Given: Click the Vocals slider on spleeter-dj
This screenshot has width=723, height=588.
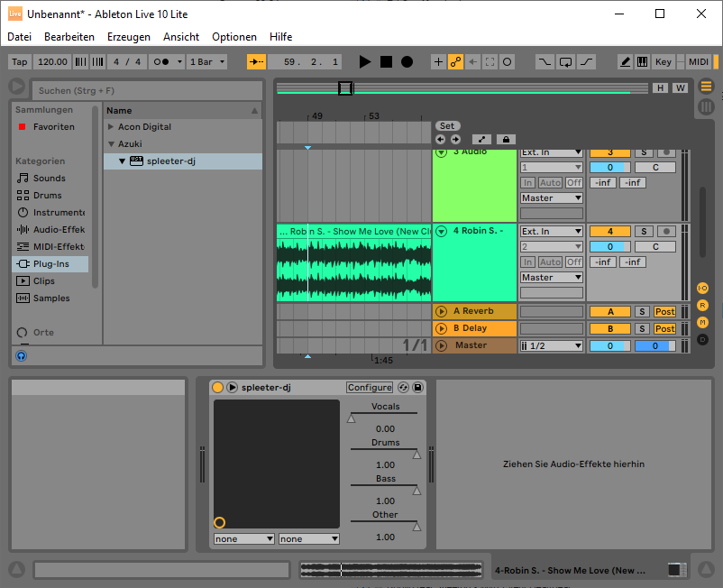Looking at the screenshot, I should coord(385,415).
